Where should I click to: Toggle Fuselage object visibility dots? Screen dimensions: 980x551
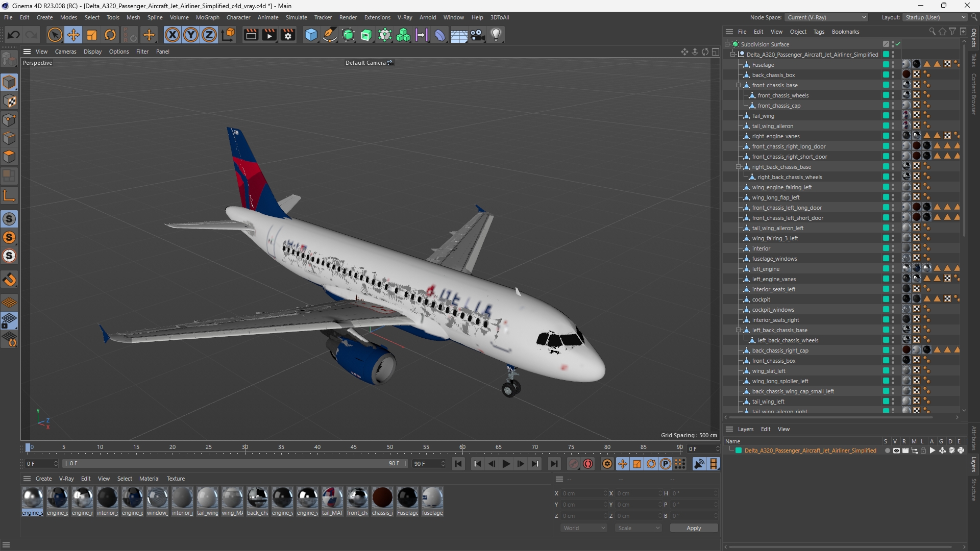[893, 64]
